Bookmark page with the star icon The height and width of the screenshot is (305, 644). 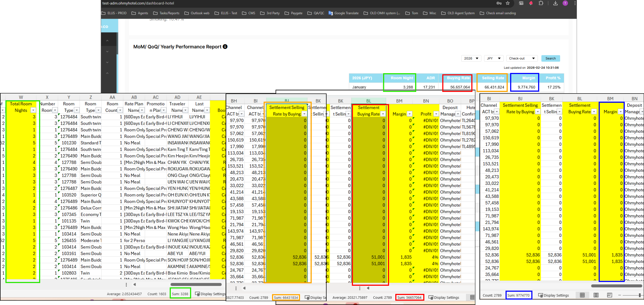point(508,3)
